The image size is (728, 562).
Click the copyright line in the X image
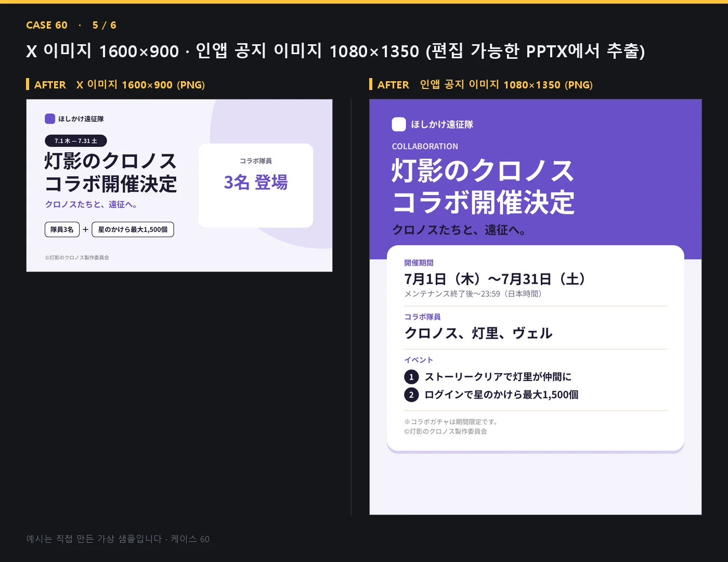click(x=77, y=258)
